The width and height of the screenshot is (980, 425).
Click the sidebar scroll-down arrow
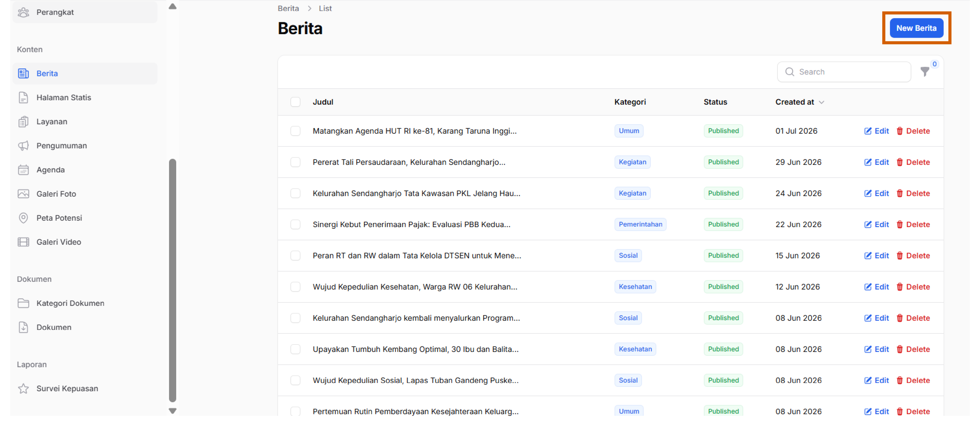172,411
